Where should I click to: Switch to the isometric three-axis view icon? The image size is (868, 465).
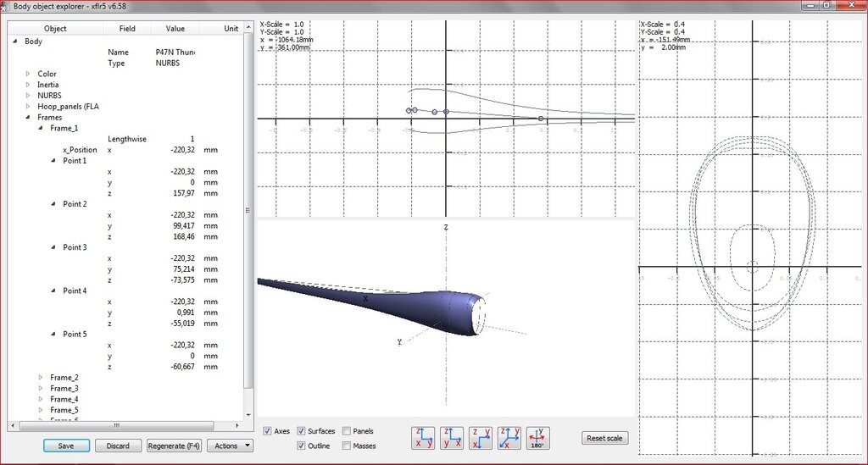pos(509,438)
